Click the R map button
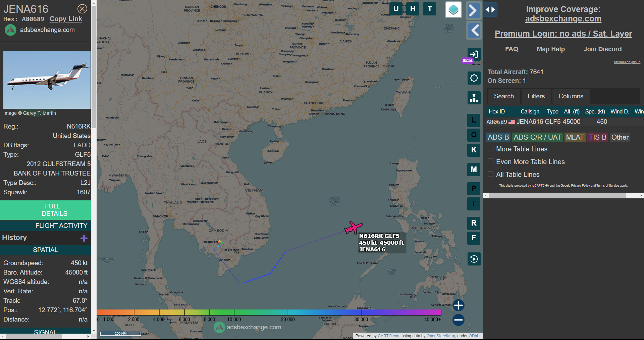Screen dimensions: 644x340 474,223
